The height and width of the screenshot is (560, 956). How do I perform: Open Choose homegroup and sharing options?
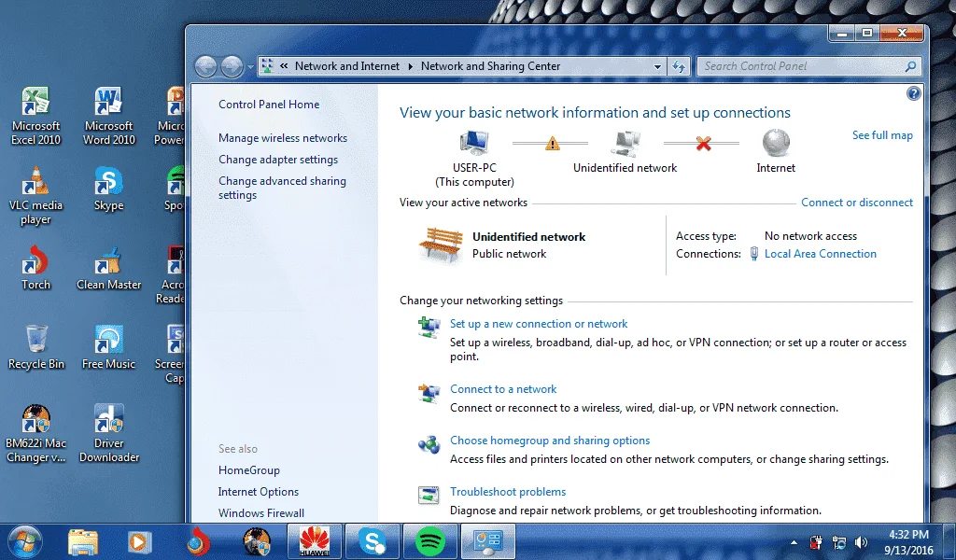(x=550, y=441)
